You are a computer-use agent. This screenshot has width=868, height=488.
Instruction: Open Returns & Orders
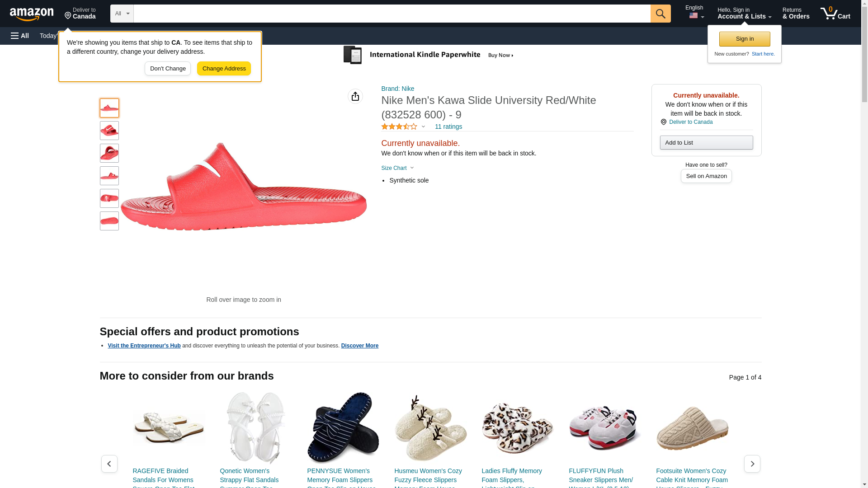click(796, 14)
